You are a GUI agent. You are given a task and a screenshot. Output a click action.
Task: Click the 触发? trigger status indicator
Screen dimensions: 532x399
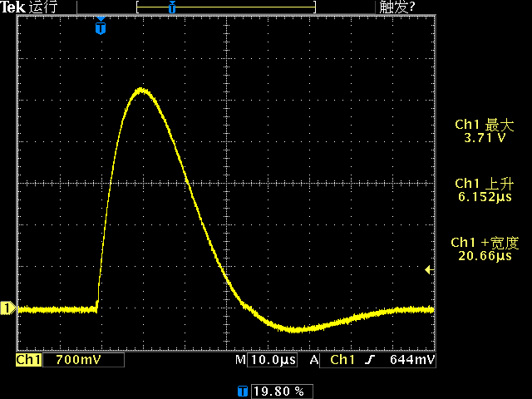pyautogui.click(x=397, y=7)
